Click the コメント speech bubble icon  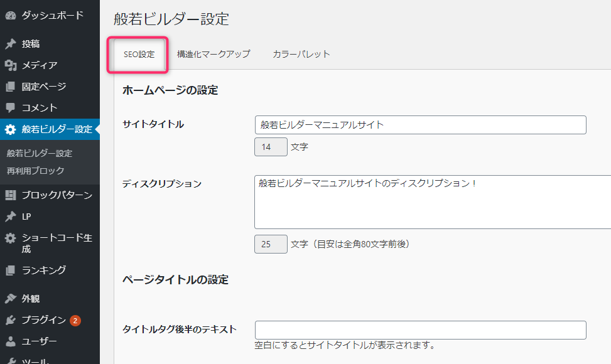pyautogui.click(x=11, y=108)
